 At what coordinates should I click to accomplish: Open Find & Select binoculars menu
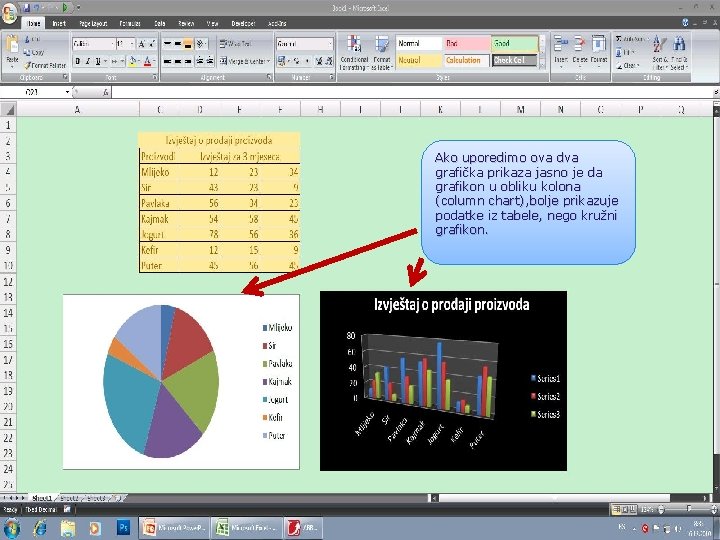(679, 53)
